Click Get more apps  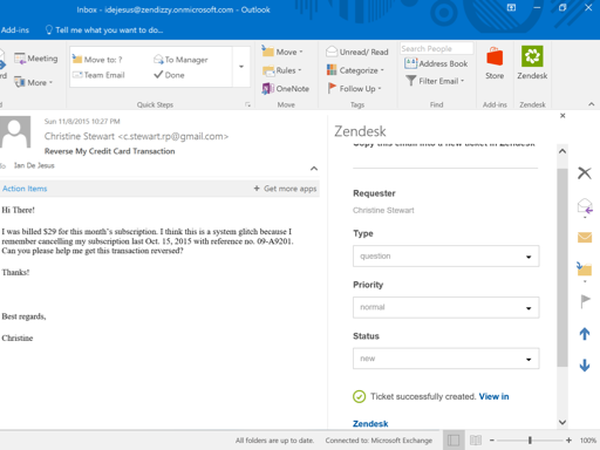pyautogui.click(x=285, y=189)
